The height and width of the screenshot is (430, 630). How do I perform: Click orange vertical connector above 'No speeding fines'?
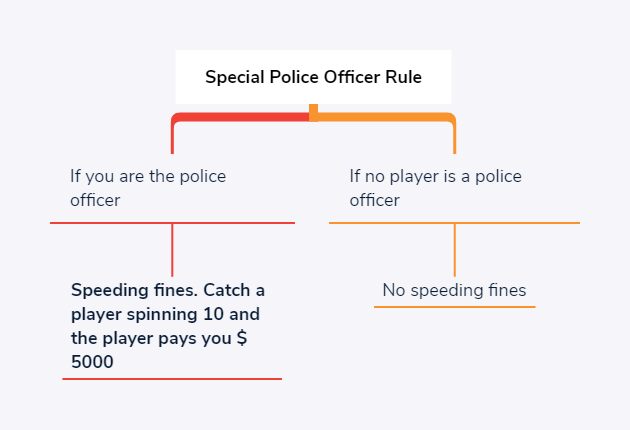tap(454, 250)
